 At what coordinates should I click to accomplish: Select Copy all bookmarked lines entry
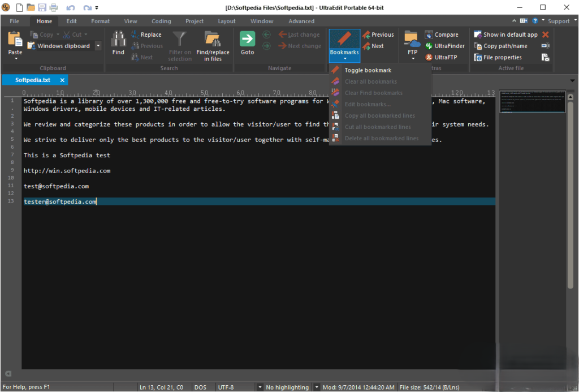click(x=381, y=115)
